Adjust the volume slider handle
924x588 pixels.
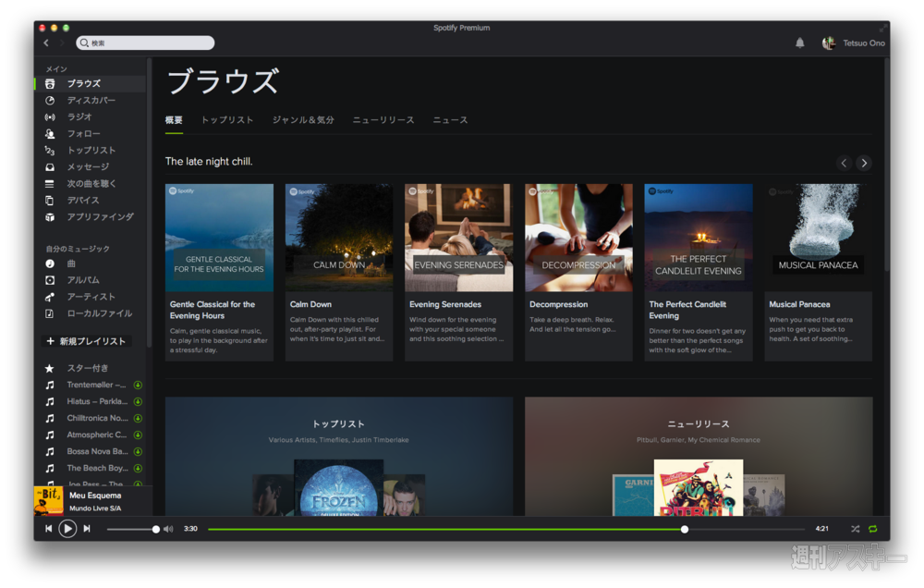click(x=155, y=530)
